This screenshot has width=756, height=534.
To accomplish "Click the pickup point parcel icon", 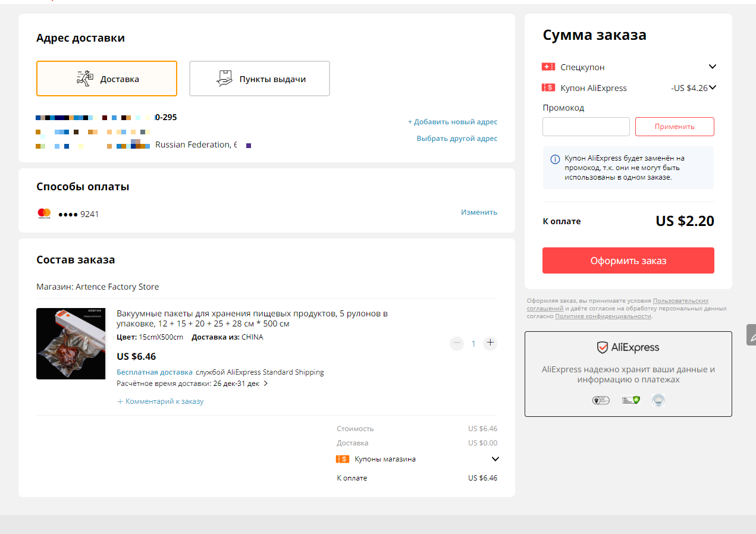I will coord(224,78).
